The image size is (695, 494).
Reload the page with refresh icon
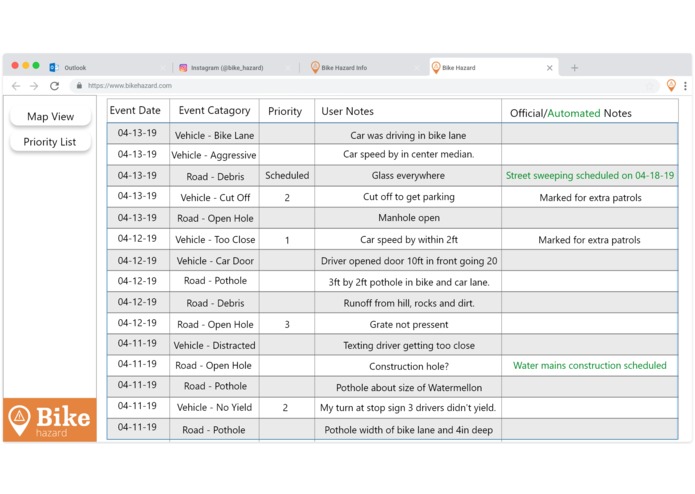tap(55, 86)
